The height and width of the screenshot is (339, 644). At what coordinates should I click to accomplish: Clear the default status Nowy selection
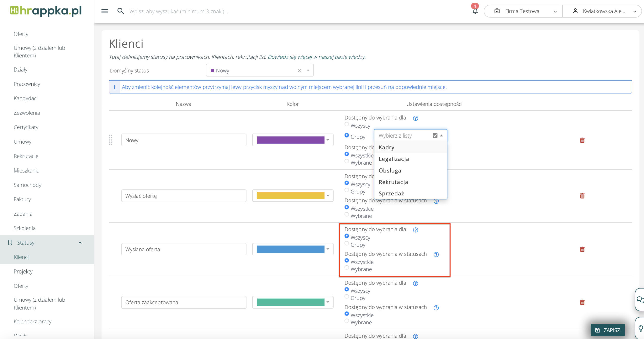(299, 71)
